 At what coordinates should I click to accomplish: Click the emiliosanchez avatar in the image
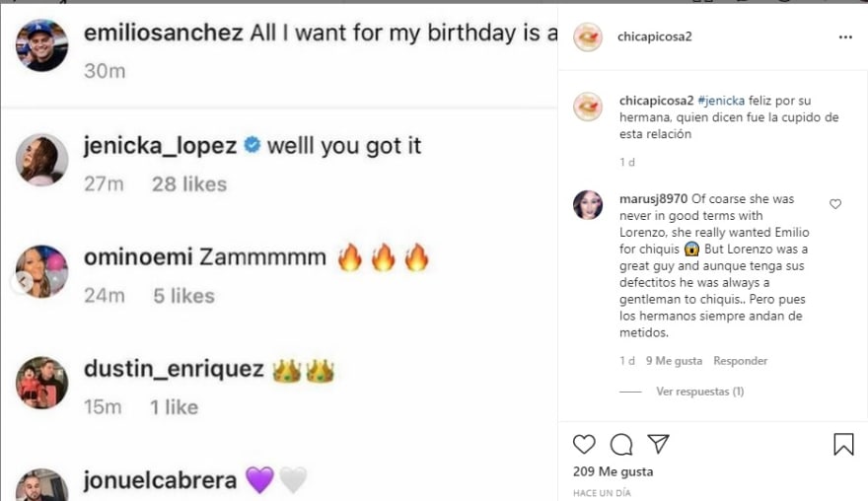coord(42,45)
